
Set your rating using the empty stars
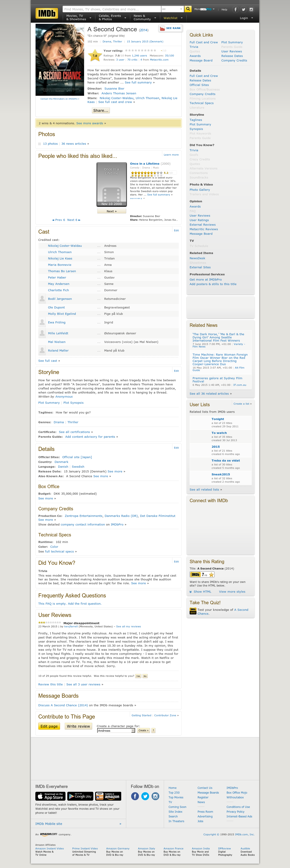pos(140,51)
